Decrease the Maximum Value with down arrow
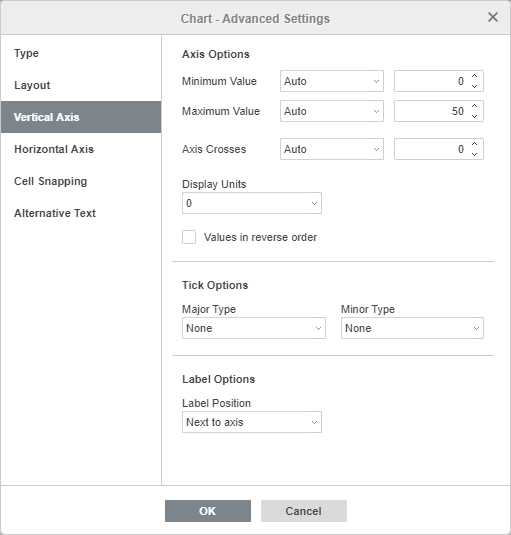 (x=474, y=116)
